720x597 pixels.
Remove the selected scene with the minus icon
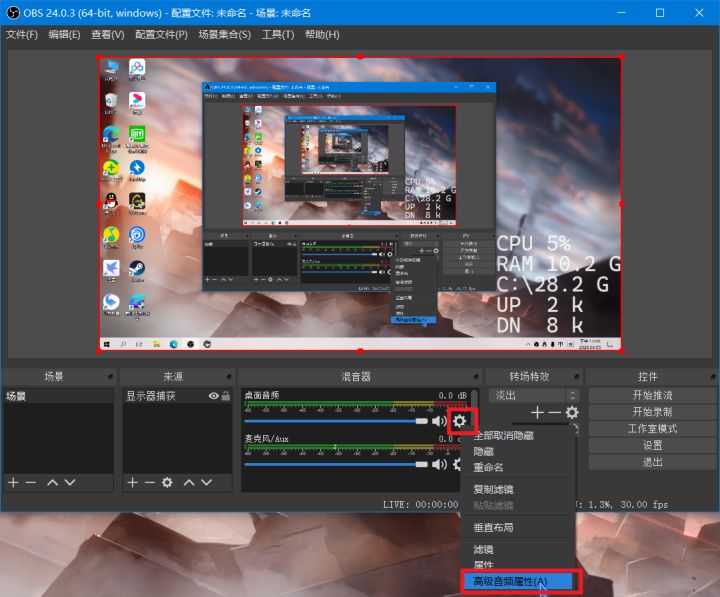(31, 482)
